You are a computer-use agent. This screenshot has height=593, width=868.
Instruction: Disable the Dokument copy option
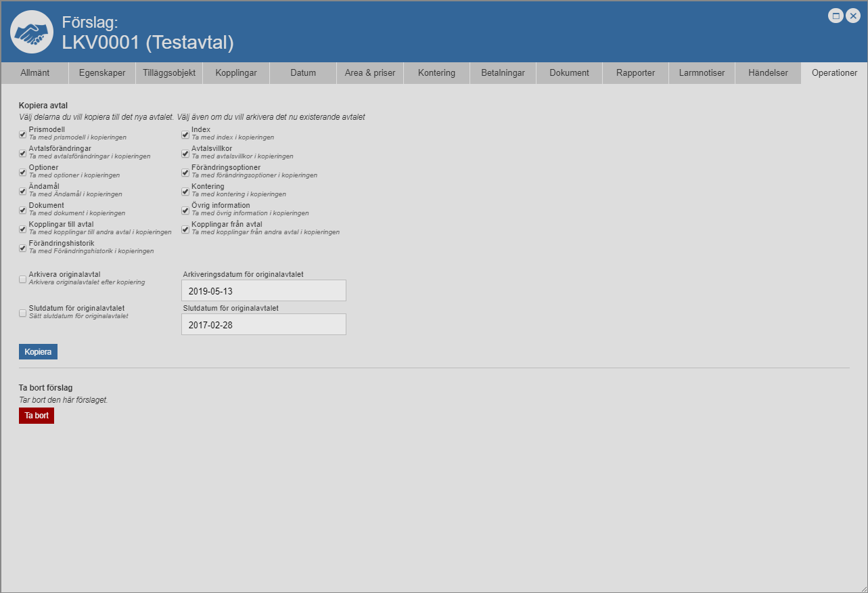pos(23,211)
